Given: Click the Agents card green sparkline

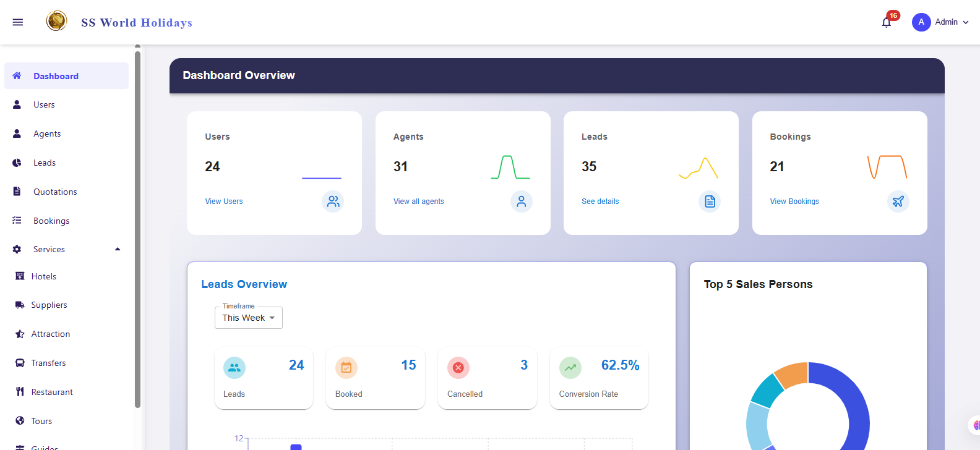Looking at the screenshot, I should (x=510, y=168).
